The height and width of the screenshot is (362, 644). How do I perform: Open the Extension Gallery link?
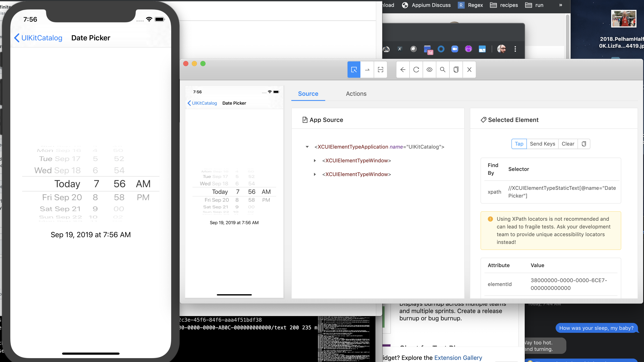(458, 358)
